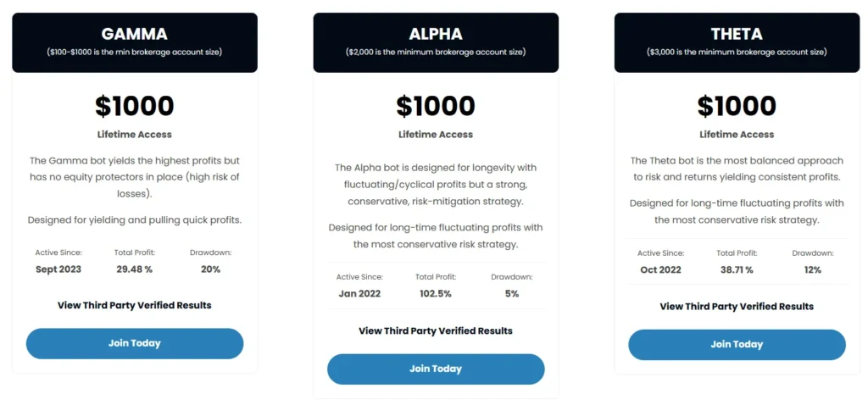Click Alpha's 102.5% total profit figure
Image resolution: width=868 pixels, height=405 pixels.
point(433,293)
